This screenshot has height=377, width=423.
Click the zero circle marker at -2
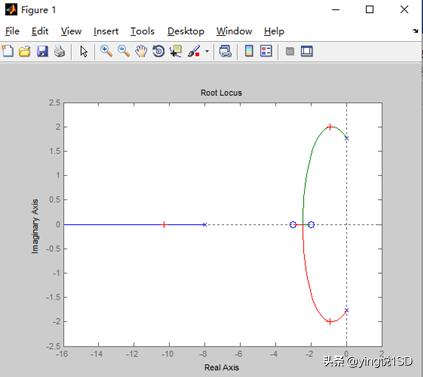coord(311,225)
